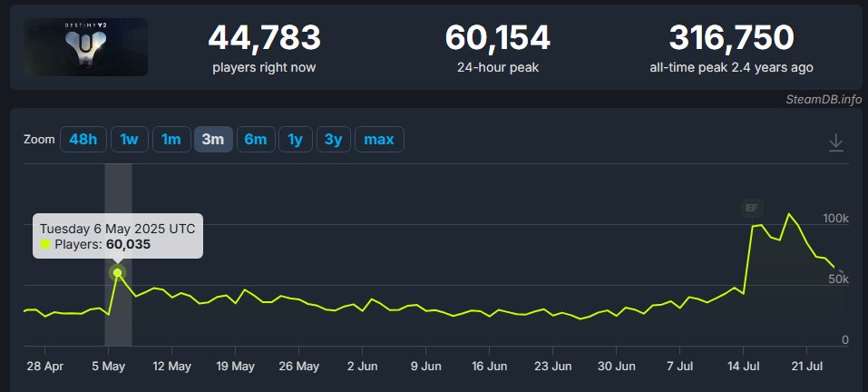Click the '9 Jun' axis label

426,366
